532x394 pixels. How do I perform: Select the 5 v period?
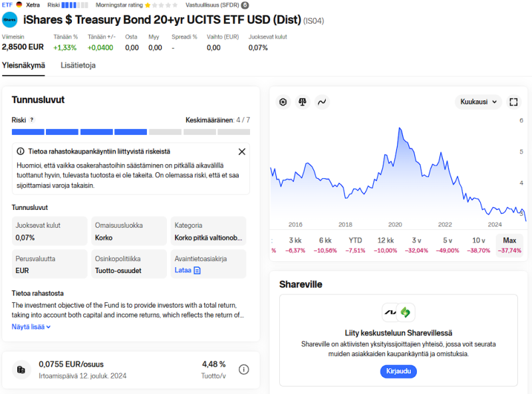click(448, 245)
